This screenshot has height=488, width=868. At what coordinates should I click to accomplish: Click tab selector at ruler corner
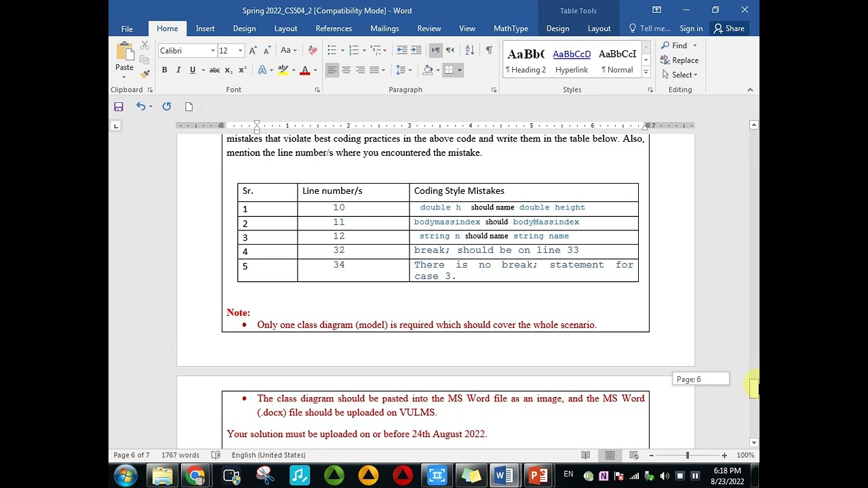tap(115, 126)
